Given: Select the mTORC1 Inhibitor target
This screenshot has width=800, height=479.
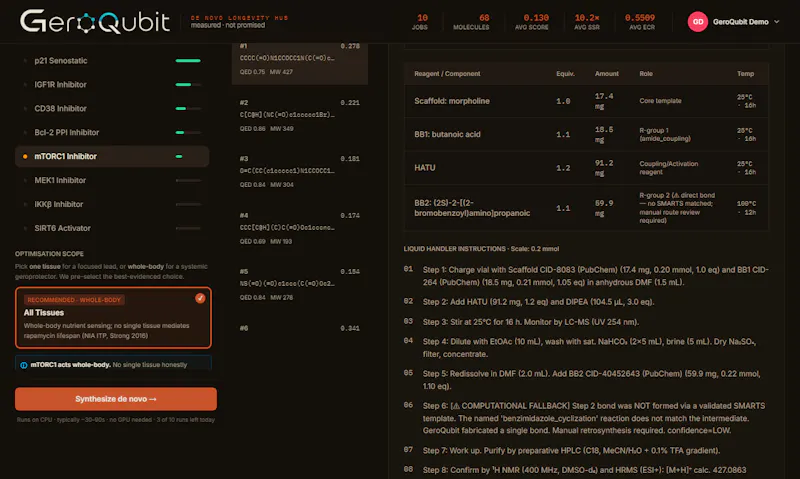Looking at the screenshot, I should tap(112, 157).
